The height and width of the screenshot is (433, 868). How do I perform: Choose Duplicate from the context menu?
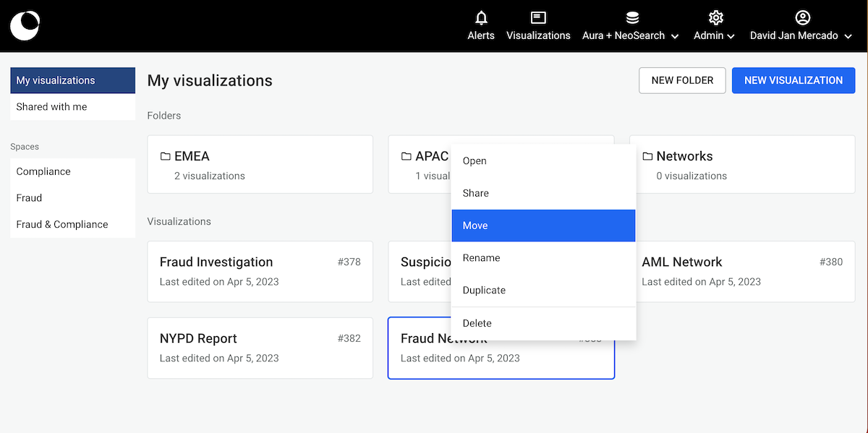point(543,290)
